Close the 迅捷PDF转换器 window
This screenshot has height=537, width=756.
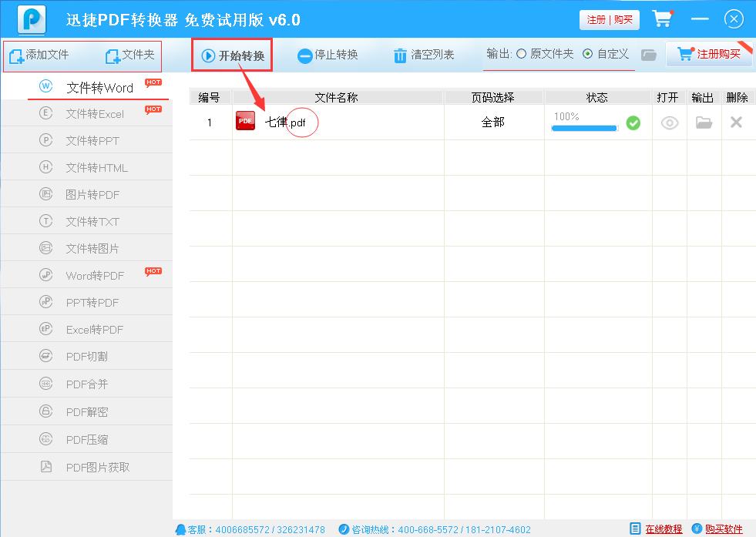tap(734, 18)
